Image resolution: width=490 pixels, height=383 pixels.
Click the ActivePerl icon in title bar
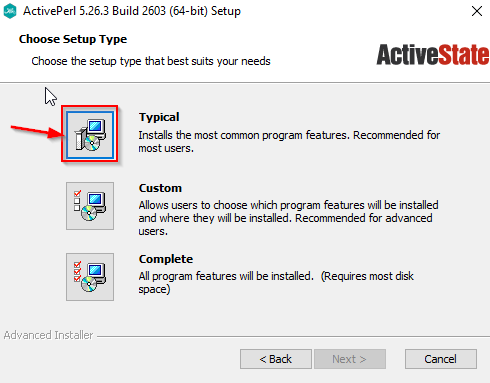[10, 11]
